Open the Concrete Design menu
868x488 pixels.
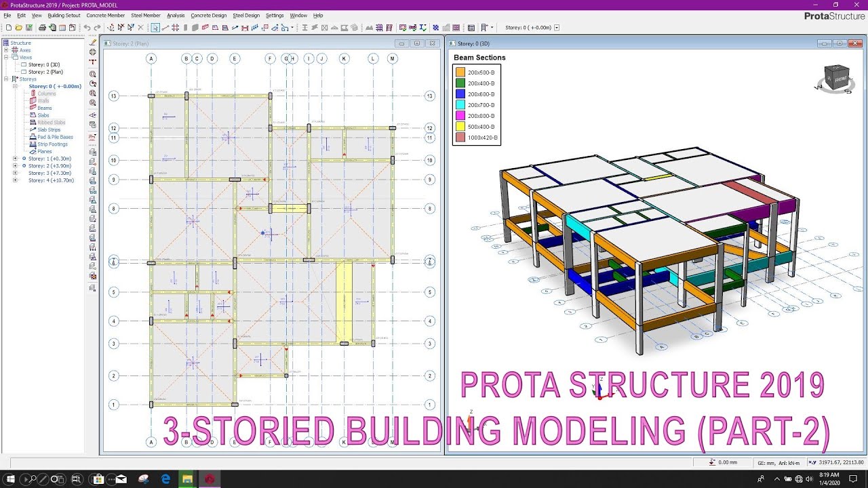click(x=208, y=15)
